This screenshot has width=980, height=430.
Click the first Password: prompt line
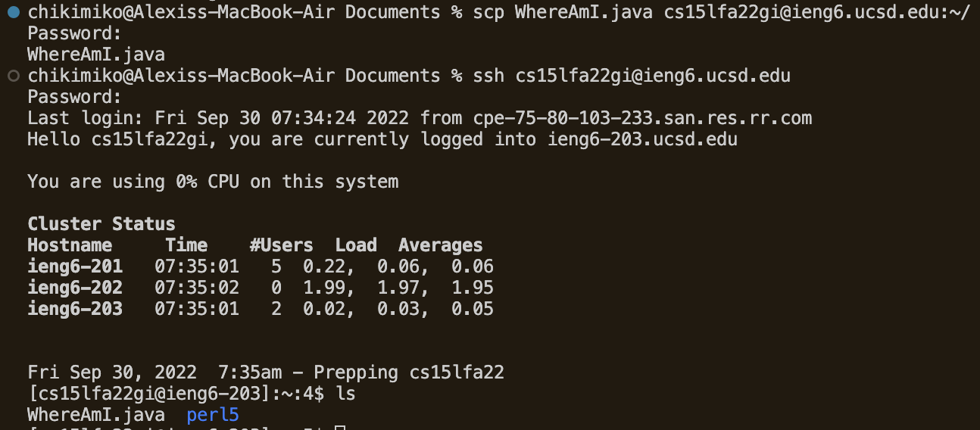(74, 33)
